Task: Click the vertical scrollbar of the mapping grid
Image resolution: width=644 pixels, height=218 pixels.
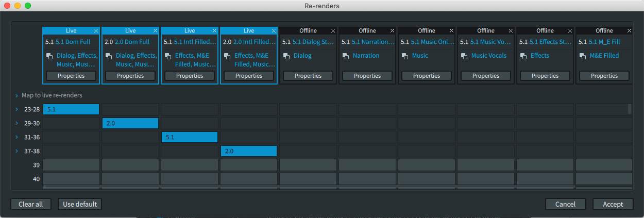Action: [629, 109]
